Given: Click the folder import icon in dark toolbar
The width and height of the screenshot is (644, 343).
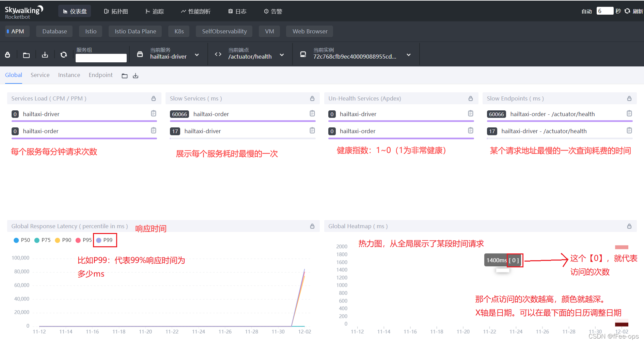Looking at the screenshot, I should [x=26, y=55].
